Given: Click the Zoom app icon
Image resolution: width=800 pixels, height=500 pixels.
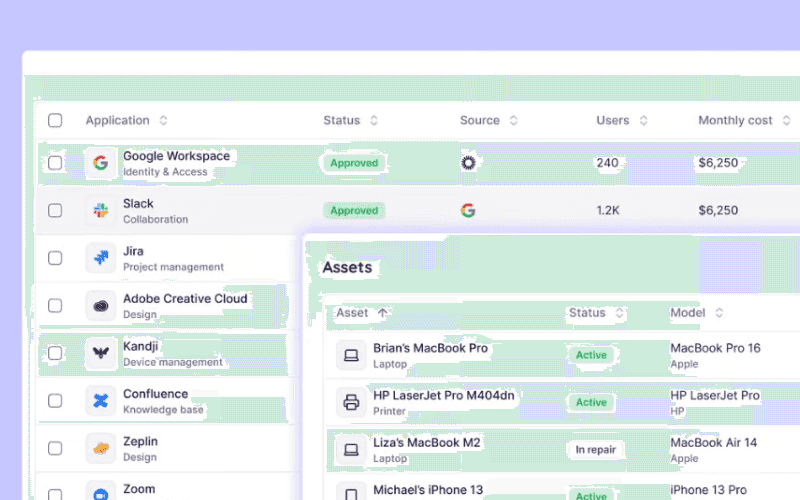Looking at the screenshot, I should [101, 491].
